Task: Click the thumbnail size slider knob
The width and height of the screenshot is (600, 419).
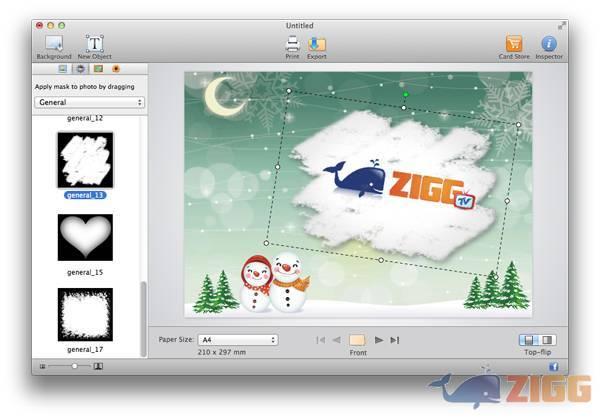Action: coord(74,367)
